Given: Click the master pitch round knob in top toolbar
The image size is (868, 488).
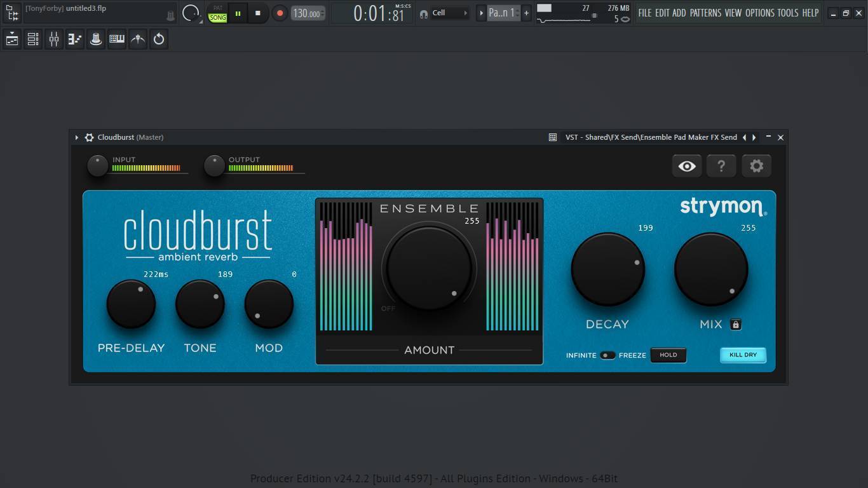Looking at the screenshot, I should click(x=190, y=13).
